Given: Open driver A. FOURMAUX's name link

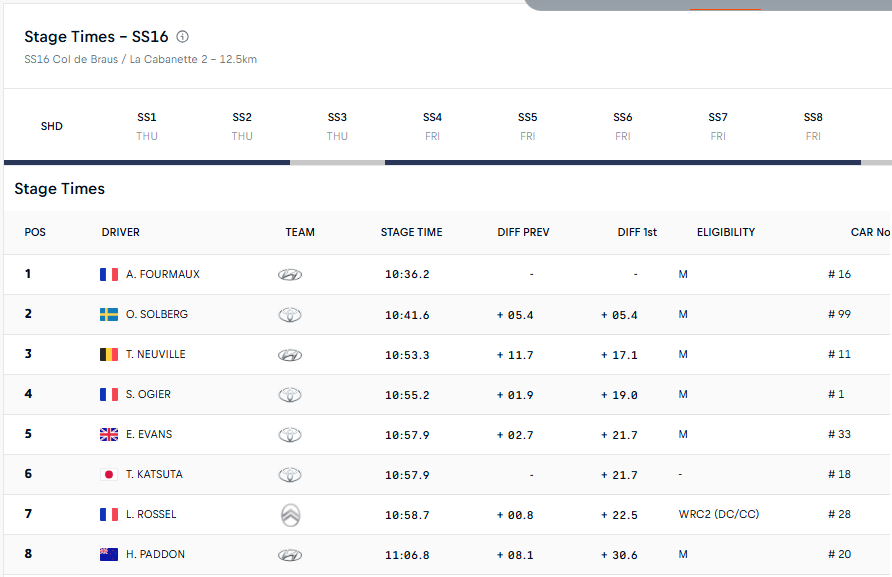Looking at the screenshot, I should coord(163,274).
